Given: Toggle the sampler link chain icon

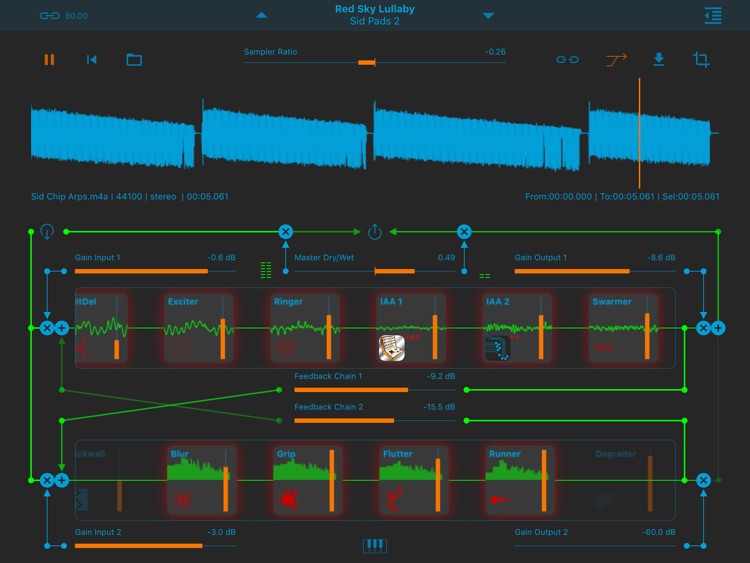Looking at the screenshot, I should coord(567,59).
